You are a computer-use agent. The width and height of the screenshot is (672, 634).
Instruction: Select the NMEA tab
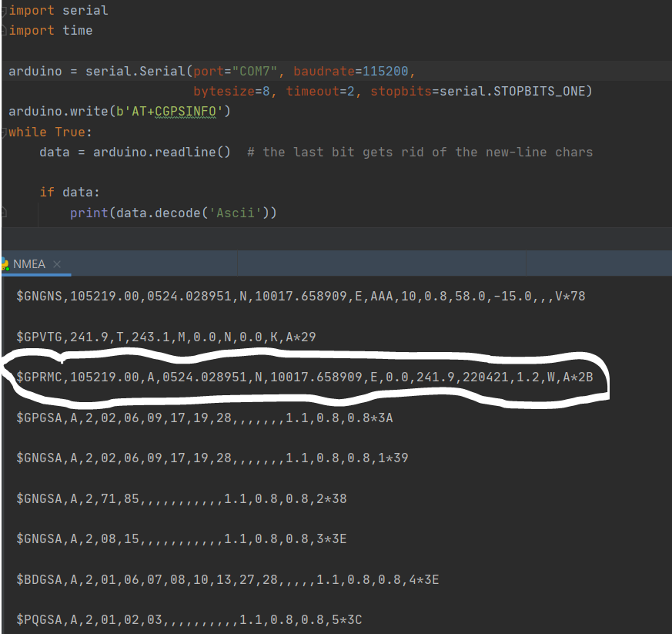pos(29,263)
